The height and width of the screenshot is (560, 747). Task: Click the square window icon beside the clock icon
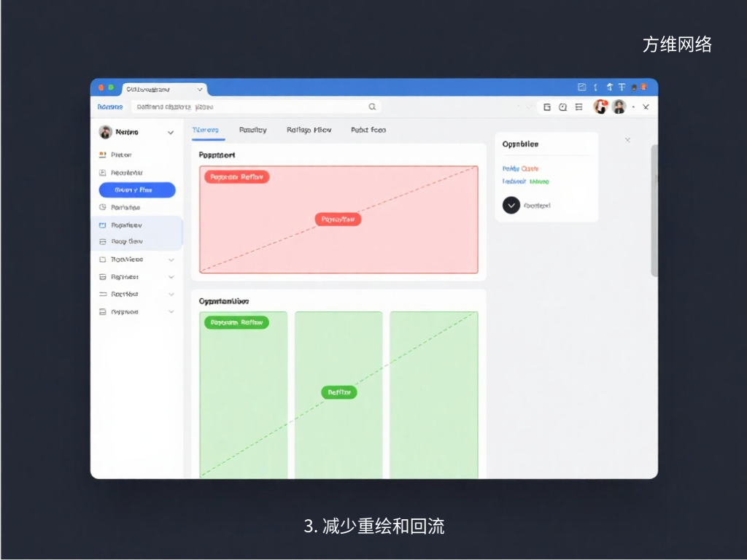point(547,107)
